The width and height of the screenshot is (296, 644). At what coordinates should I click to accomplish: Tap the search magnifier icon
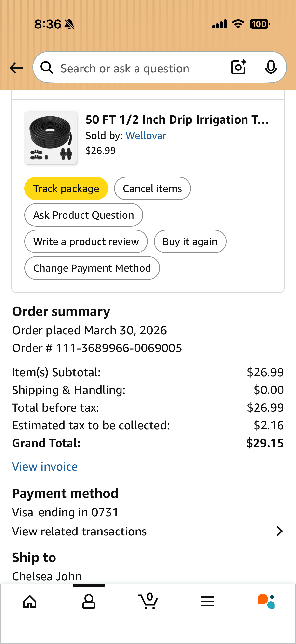pyautogui.click(x=47, y=68)
